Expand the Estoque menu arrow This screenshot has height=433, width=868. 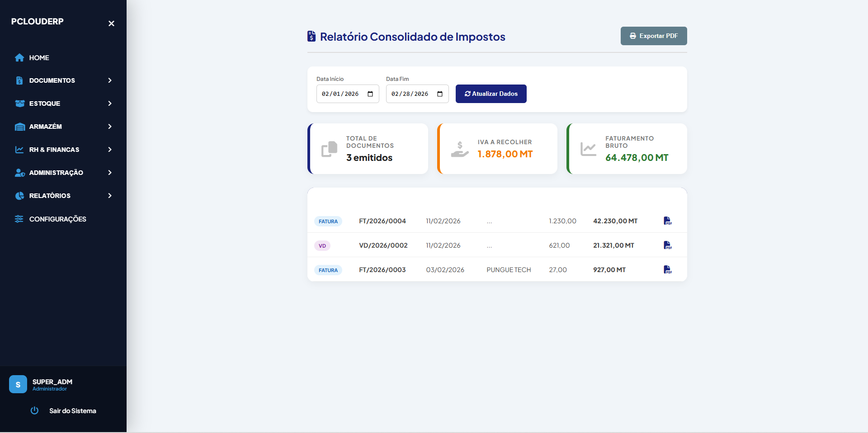110,104
